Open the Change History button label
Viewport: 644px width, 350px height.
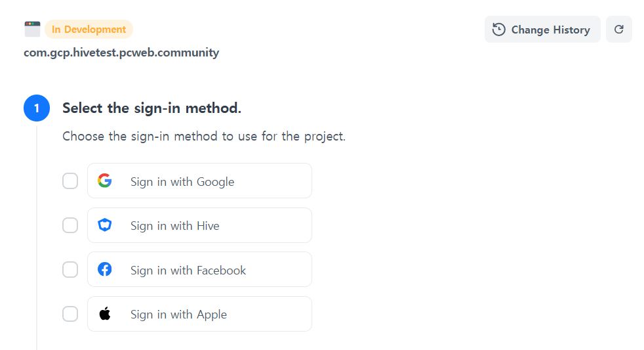550,30
